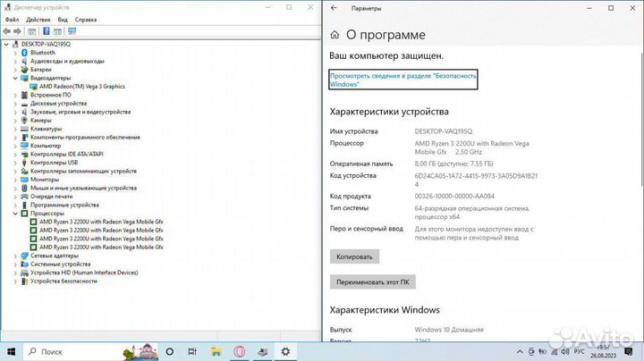
Task: Select the Клавиатуры keyboard icon
Action: point(24,129)
